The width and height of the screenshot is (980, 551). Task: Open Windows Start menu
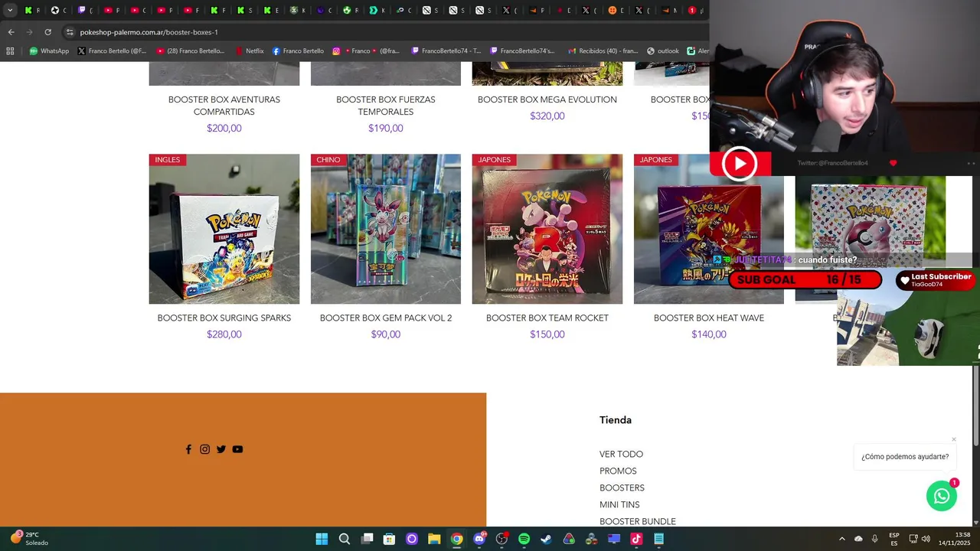coord(322,539)
